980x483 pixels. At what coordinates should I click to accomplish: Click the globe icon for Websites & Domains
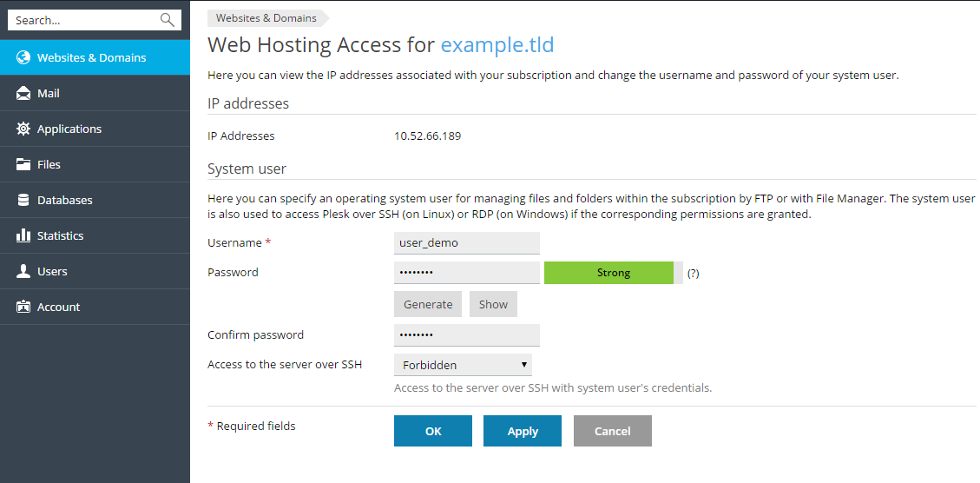23,57
